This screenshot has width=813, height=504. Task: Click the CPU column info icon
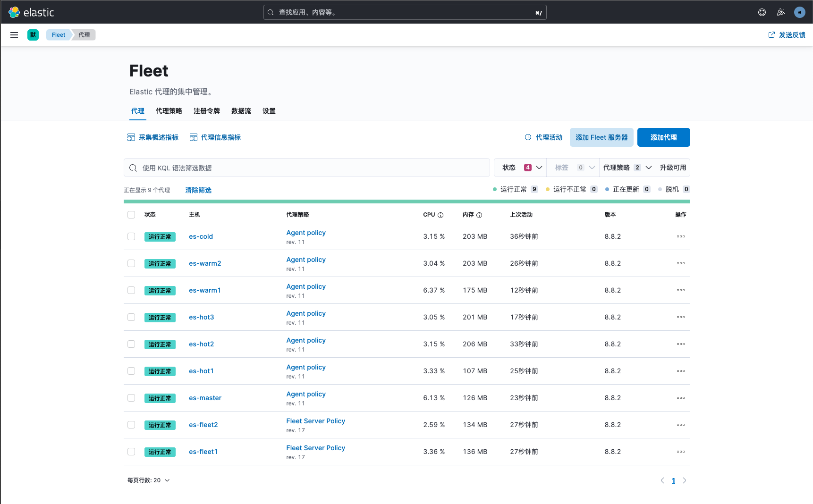[440, 215]
